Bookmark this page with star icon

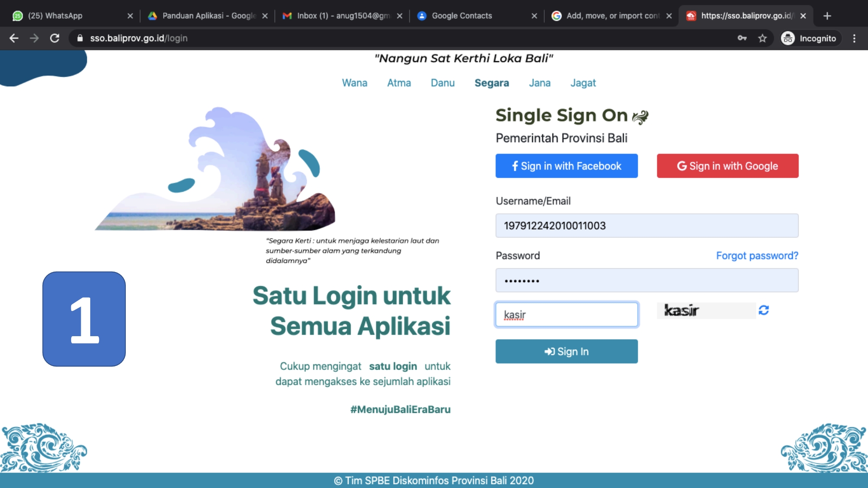[762, 38]
